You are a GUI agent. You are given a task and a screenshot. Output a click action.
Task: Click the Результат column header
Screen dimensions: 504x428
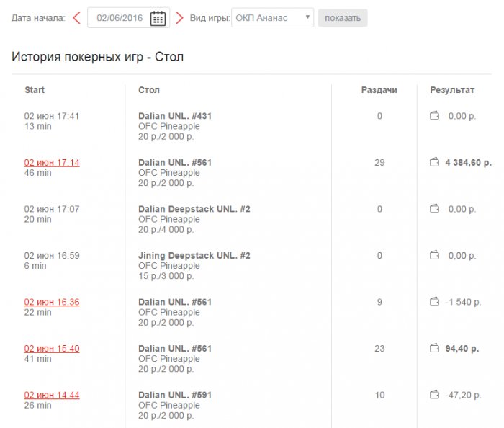click(x=452, y=90)
